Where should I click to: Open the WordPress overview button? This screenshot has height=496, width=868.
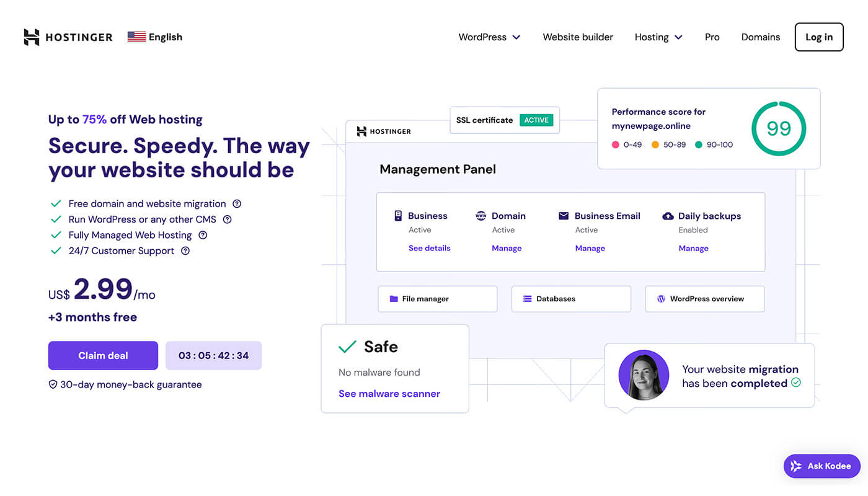(x=705, y=299)
